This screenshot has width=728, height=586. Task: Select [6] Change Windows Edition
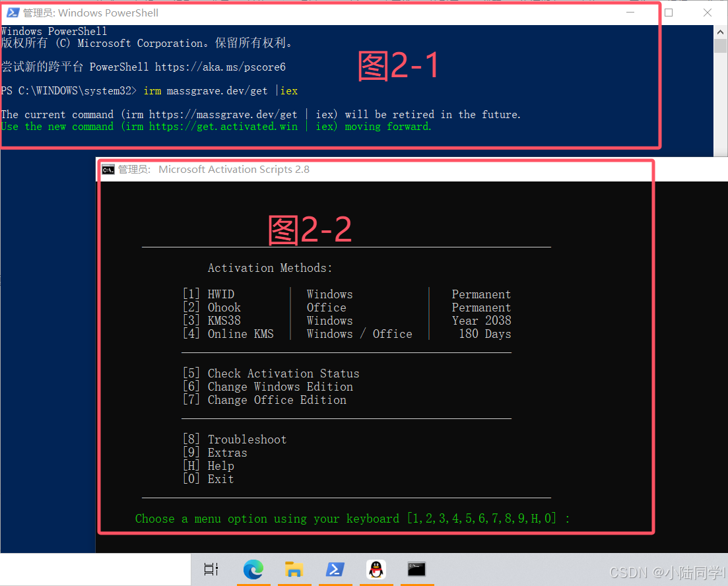(x=268, y=386)
